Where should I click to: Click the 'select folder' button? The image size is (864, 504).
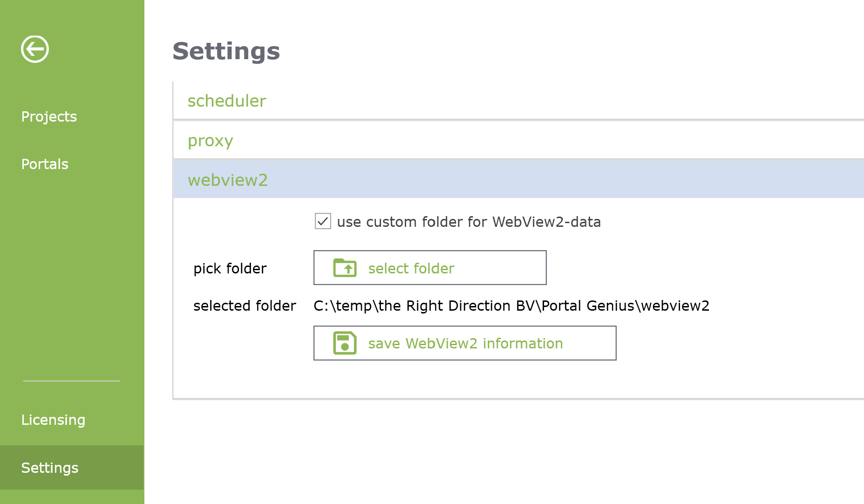point(430,268)
